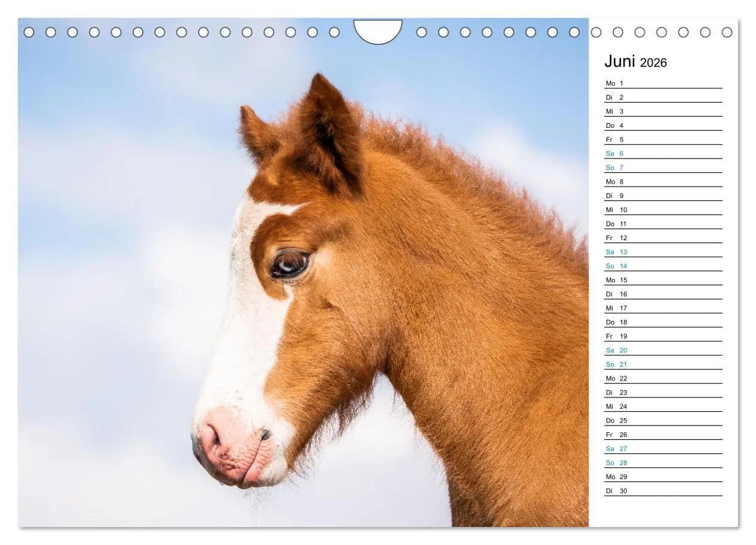The image size is (756, 545).
Task: Select the Do 18 date line
Action: pos(663,322)
